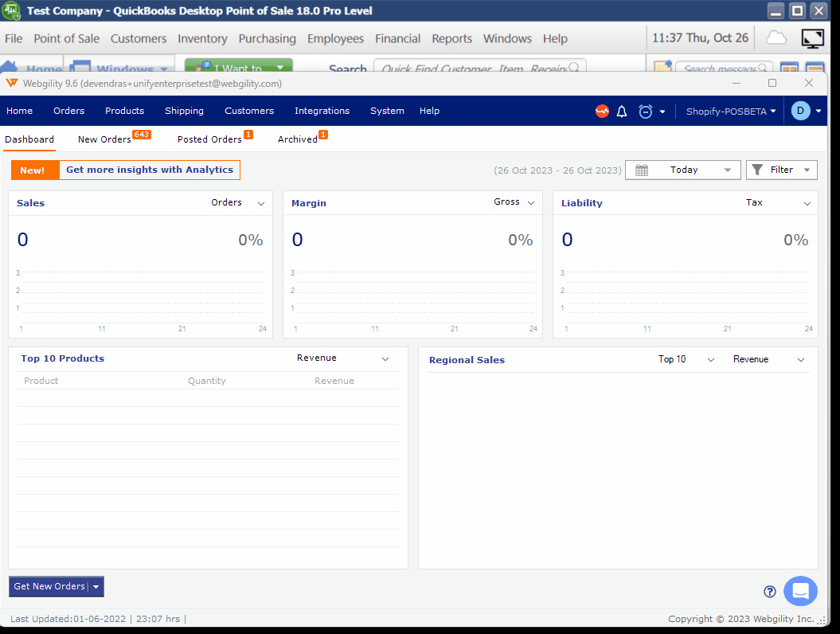Click the Regional Sales heading

coord(467,360)
